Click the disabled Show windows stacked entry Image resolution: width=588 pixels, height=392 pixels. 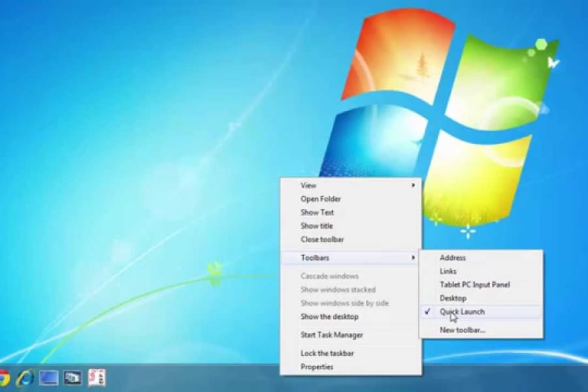tap(351, 289)
